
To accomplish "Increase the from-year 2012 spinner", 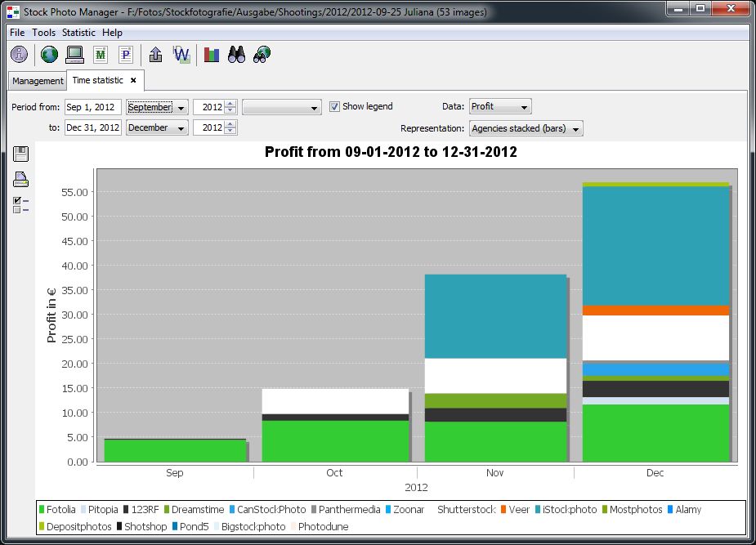I will pos(230,104).
